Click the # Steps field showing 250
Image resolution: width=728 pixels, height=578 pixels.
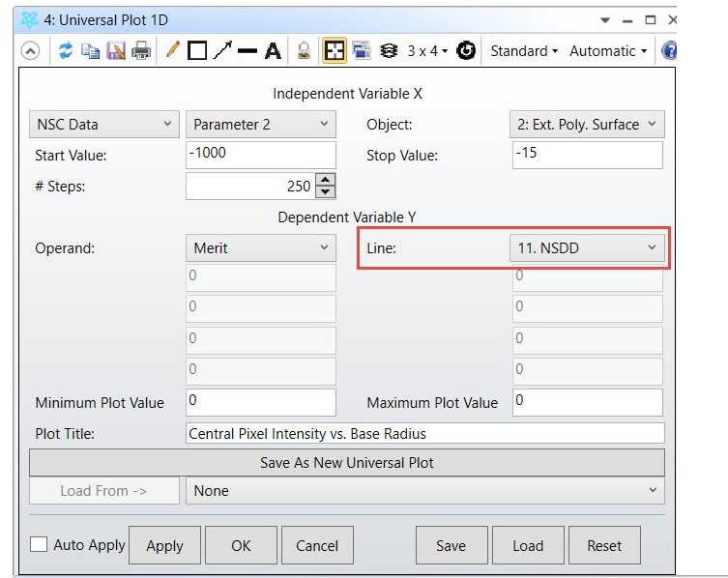tap(250, 186)
